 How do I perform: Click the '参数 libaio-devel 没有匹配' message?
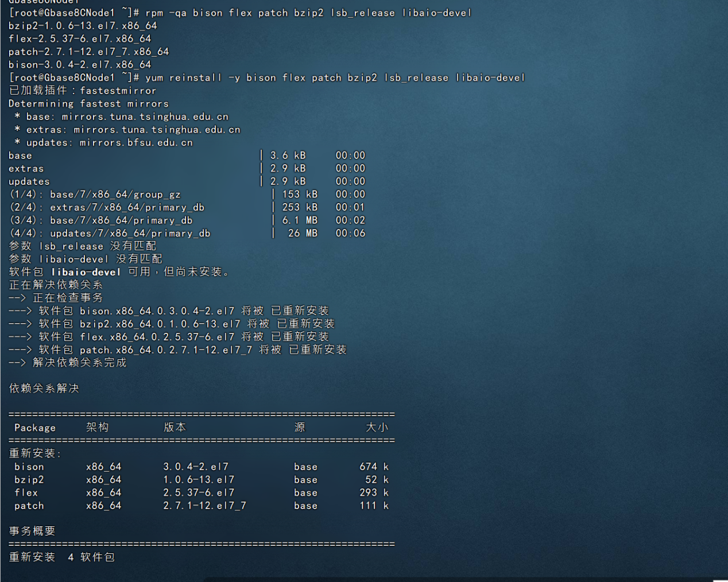pos(86,259)
